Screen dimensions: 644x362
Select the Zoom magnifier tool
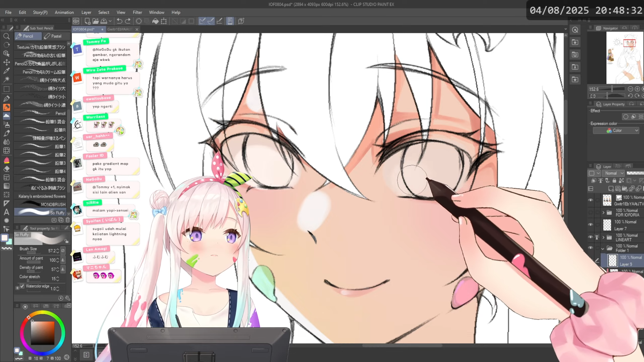click(x=7, y=36)
